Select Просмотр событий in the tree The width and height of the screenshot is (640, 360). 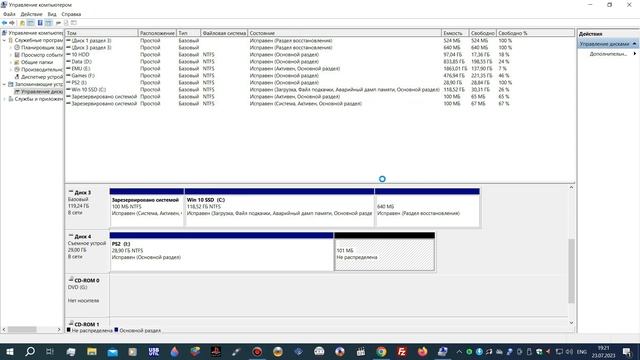[38, 55]
